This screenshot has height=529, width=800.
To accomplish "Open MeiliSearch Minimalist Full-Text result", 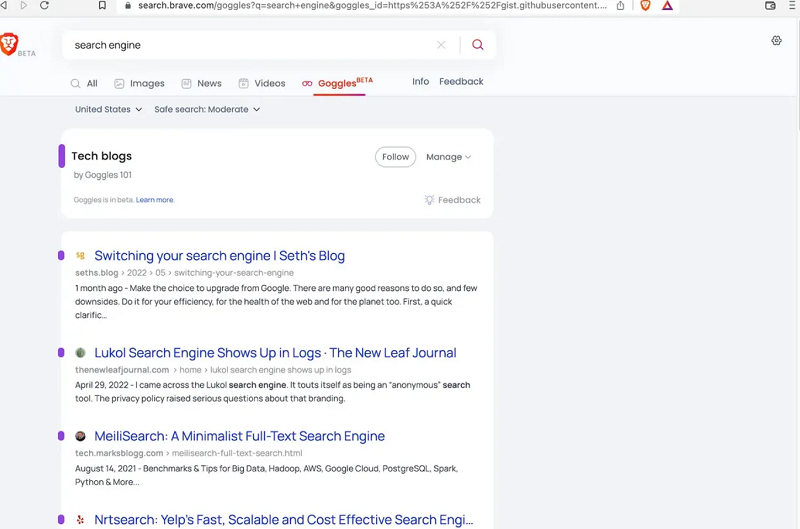I will (239, 436).
